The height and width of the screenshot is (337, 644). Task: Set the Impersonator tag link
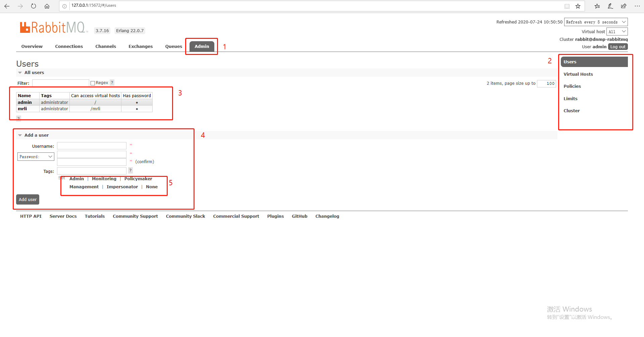point(122,187)
